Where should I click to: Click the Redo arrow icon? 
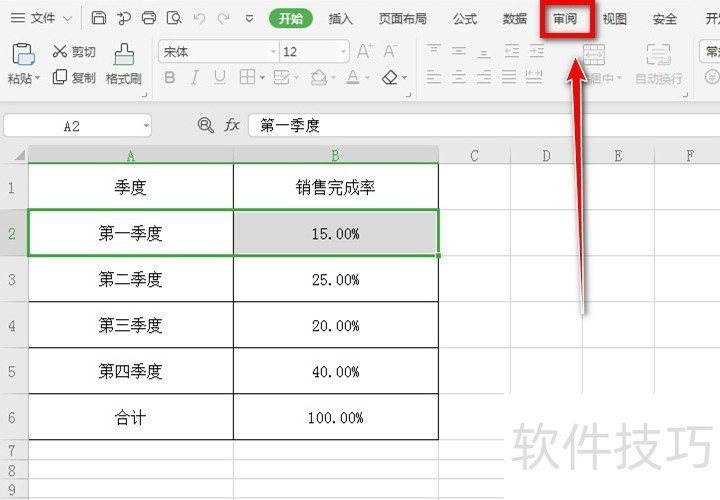point(224,18)
